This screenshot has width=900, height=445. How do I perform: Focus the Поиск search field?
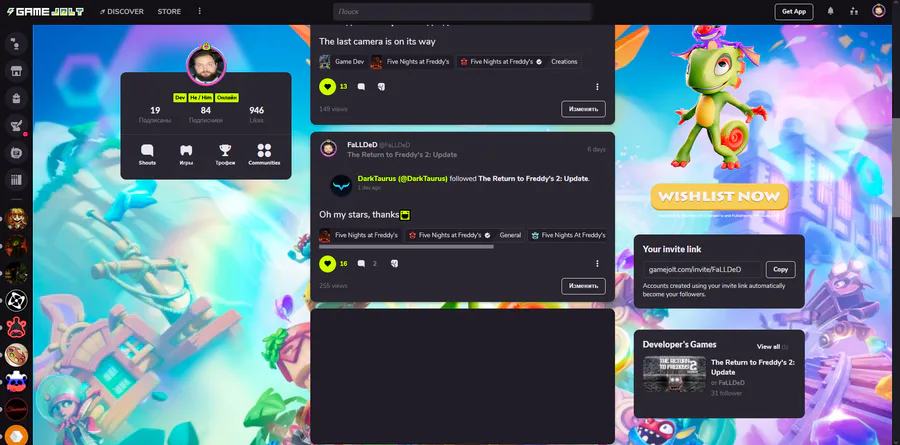pyautogui.click(x=463, y=11)
